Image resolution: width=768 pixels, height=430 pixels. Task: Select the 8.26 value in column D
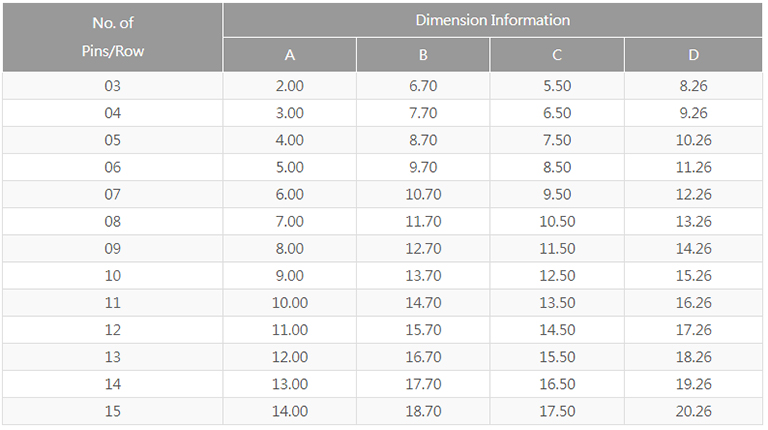click(x=693, y=86)
